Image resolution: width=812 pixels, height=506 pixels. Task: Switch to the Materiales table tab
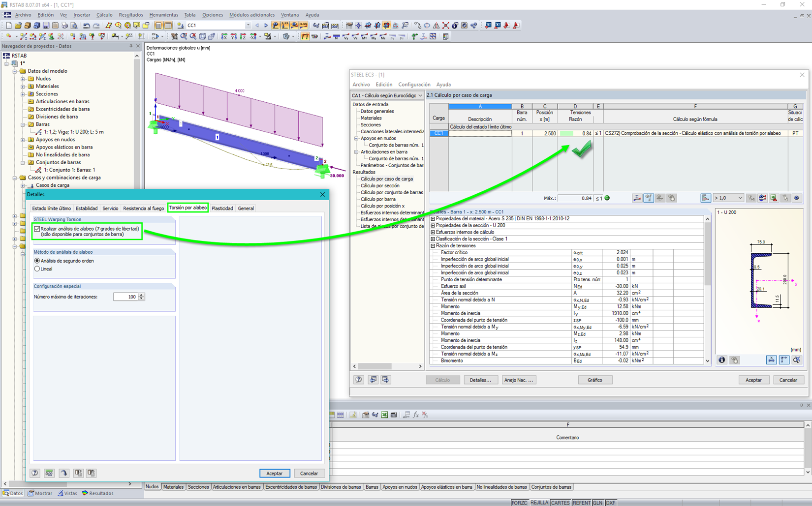click(173, 487)
